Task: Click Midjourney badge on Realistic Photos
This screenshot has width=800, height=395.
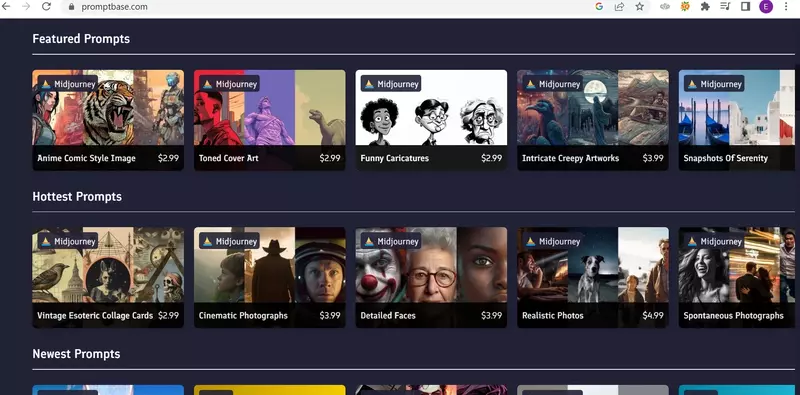Action: tap(553, 241)
